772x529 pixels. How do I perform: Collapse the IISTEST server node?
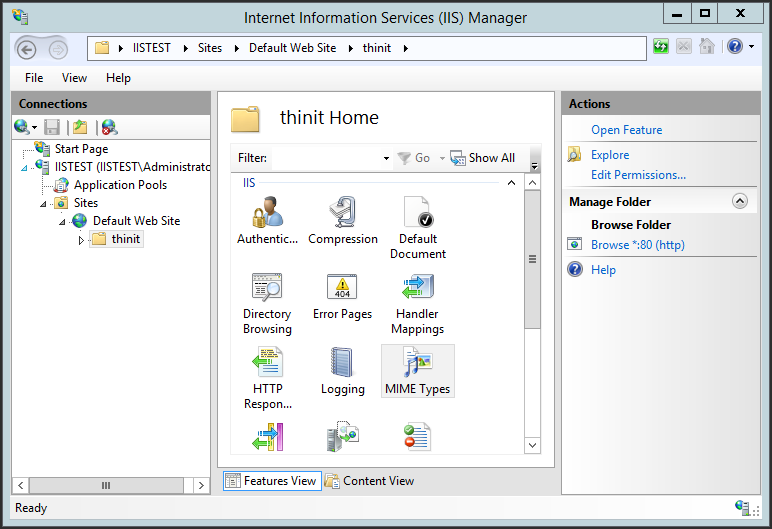click(x=24, y=168)
